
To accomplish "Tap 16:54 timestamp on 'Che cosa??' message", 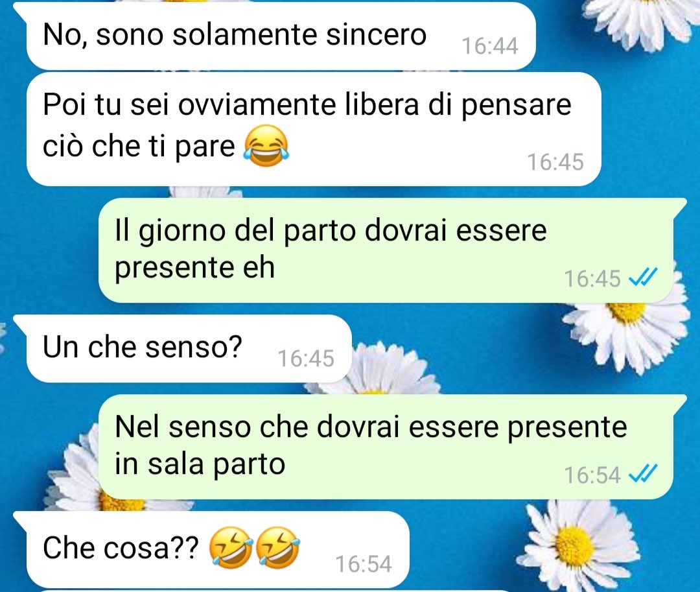I will coord(364,564).
